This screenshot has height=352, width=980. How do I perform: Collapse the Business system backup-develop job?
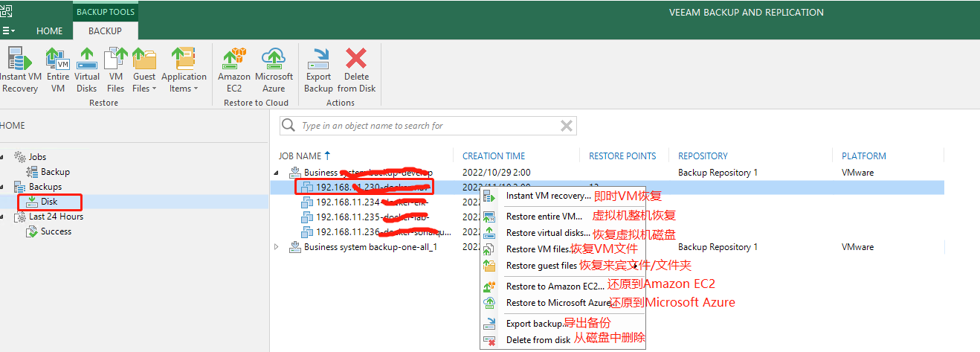[x=277, y=173]
